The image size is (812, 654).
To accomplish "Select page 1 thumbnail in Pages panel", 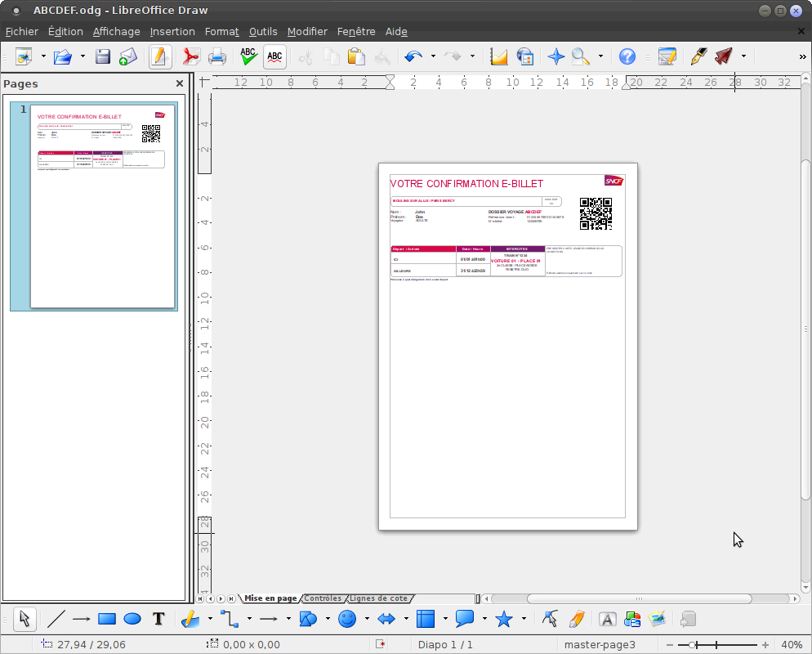I will 94,206.
